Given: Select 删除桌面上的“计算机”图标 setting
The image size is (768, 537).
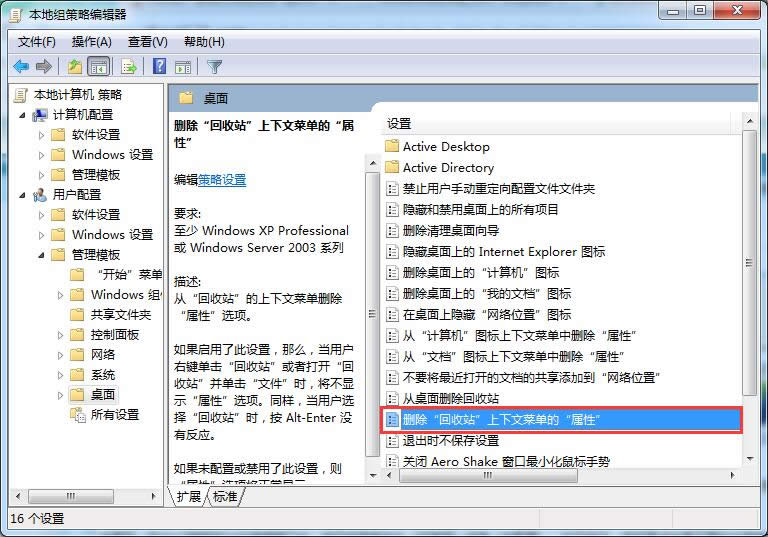Looking at the screenshot, I should [x=481, y=273].
